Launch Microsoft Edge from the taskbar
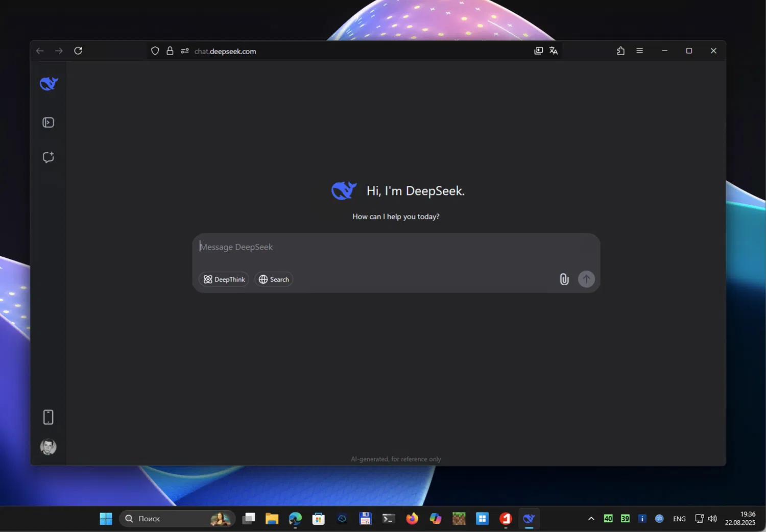The width and height of the screenshot is (766, 532). [x=295, y=519]
